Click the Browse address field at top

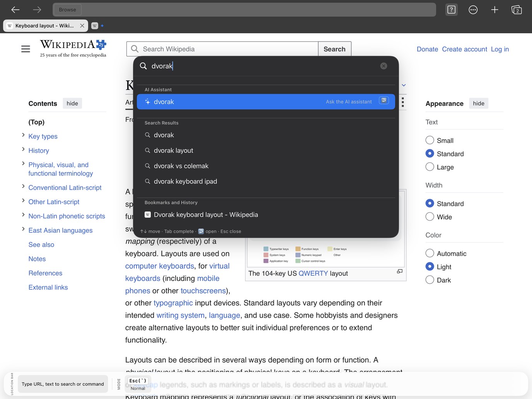pyautogui.click(x=244, y=10)
